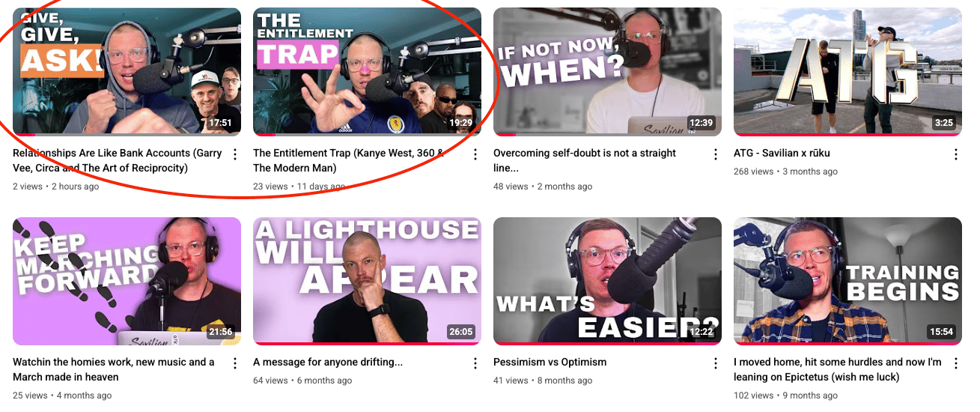Open options menu for Watchin the homies work video
The height and width of the screenshot is (412, 980).
tap(235, 363)
